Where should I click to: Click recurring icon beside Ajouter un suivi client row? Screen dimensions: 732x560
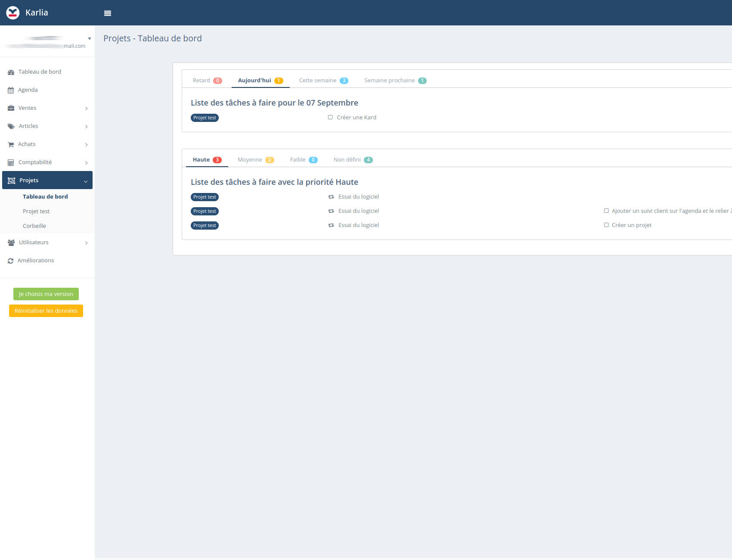point(331,211)
